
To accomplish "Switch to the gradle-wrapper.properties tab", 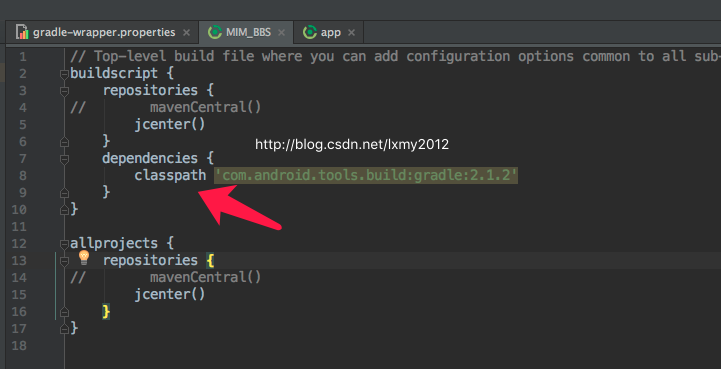I will [103, 33].
